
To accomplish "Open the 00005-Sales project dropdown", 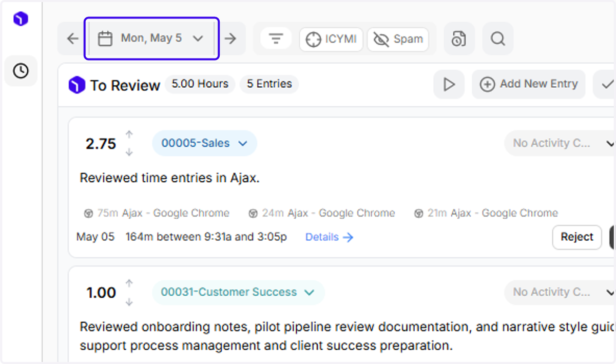I will tap(204, 143).
